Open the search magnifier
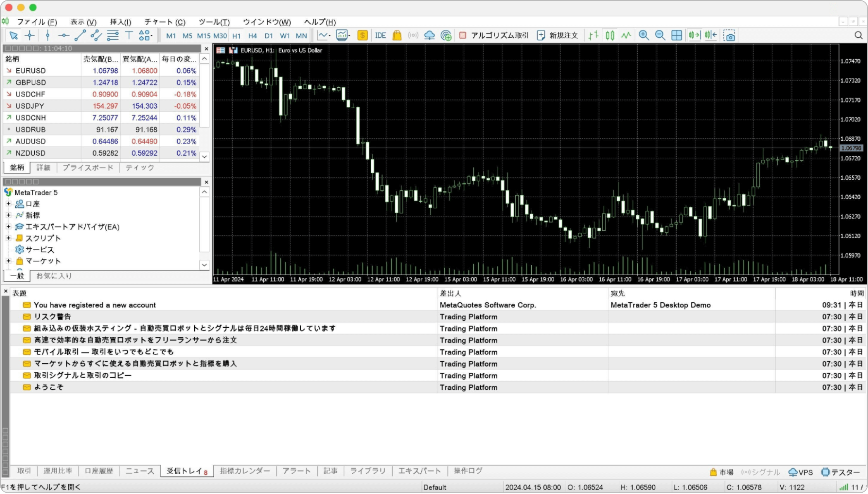Viewport: 868px width, 494px height. point(858,36)
